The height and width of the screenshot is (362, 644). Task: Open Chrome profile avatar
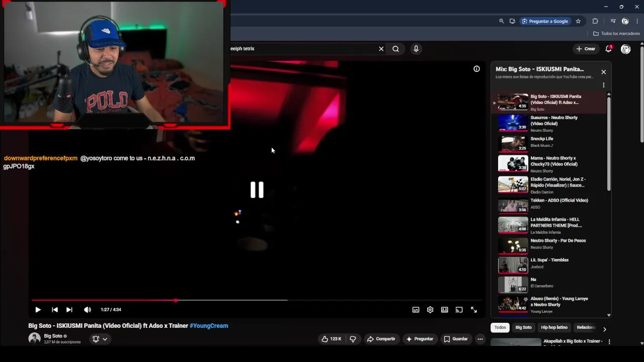(x=625, y=21)
